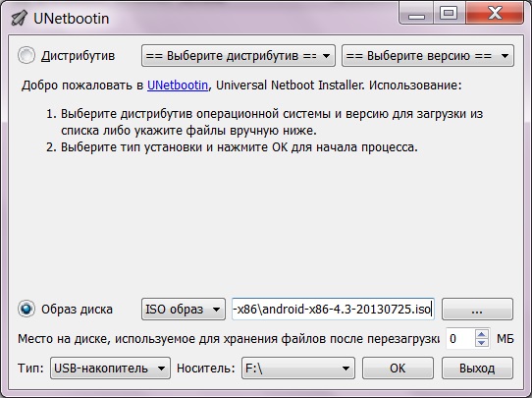Click the browse button with three dots

pos(477,309)
